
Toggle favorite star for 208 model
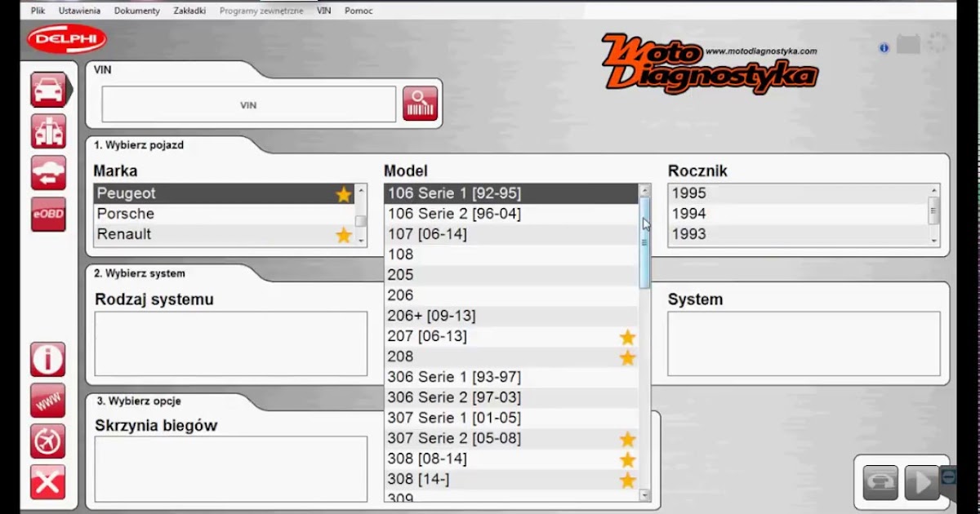pyautogui.click(x=627, y=357)
